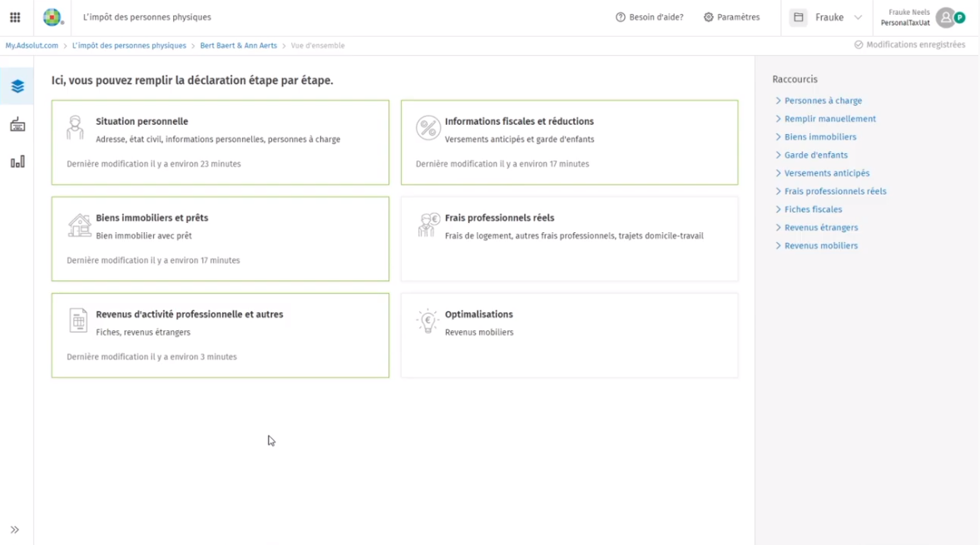Expand the left sidebar with double chevron
Screen dimensions: 980x545
15,530
